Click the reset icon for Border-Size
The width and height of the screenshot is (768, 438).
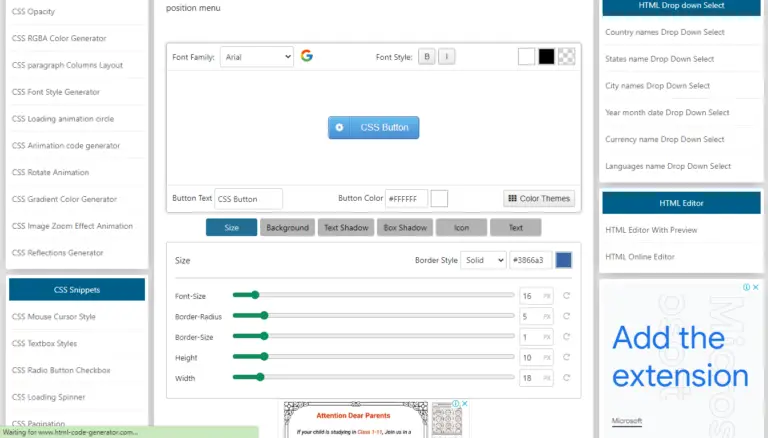click(567, 337)
